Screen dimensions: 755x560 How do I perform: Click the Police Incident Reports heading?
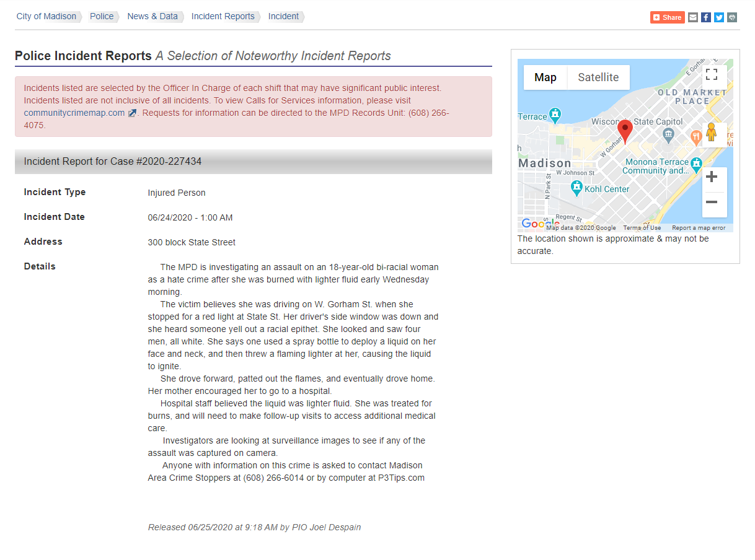83,56
